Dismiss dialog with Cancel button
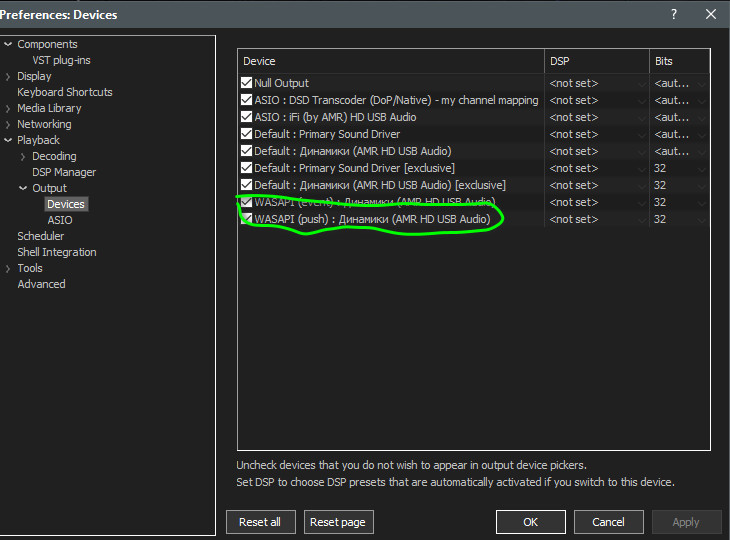The width and height of the screenshot is (730, 540). coord(608,522)
